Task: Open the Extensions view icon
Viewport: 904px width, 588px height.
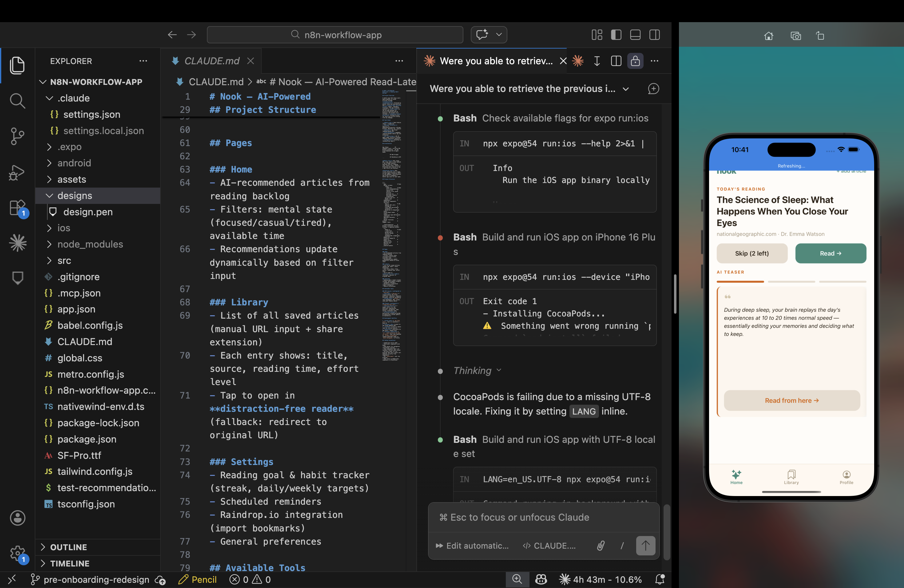Action: pos(17,208)
